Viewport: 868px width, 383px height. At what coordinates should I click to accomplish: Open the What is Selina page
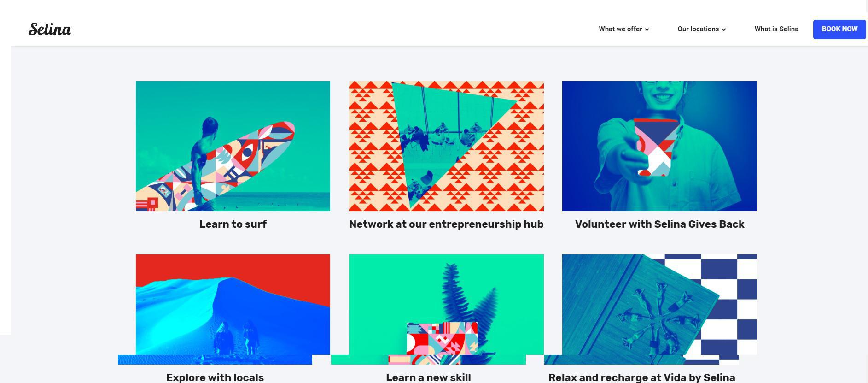coord(776,29)
